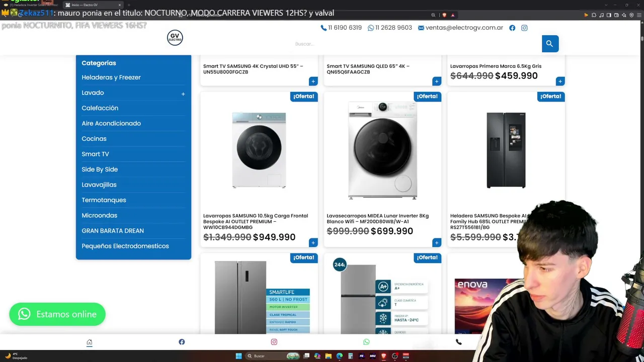The image size is (644, 362).
Task: Click the Buscar search input field
Action: click(416, 44)
